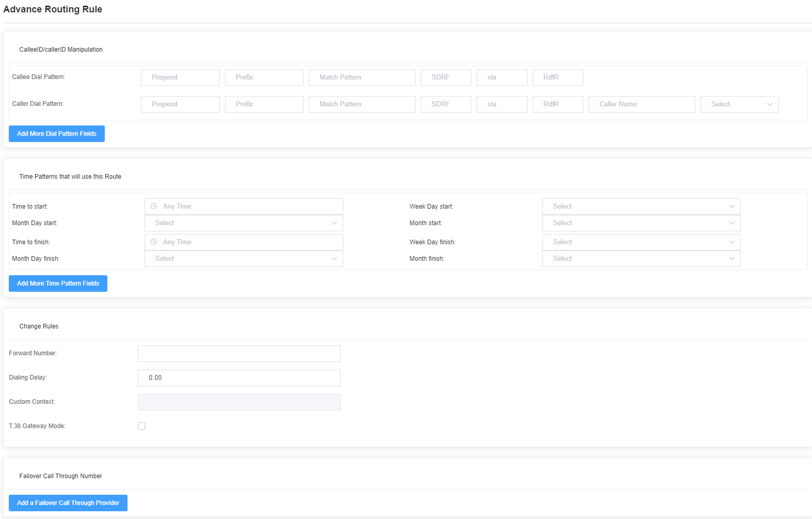
Task: Click the Caller Dial Pattern sta field
Action: [502, 104]
